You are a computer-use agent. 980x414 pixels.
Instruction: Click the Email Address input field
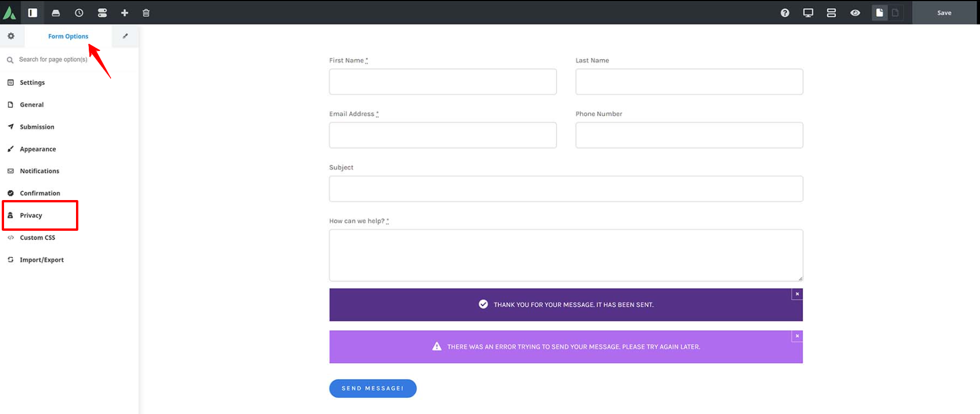[443, 135]
